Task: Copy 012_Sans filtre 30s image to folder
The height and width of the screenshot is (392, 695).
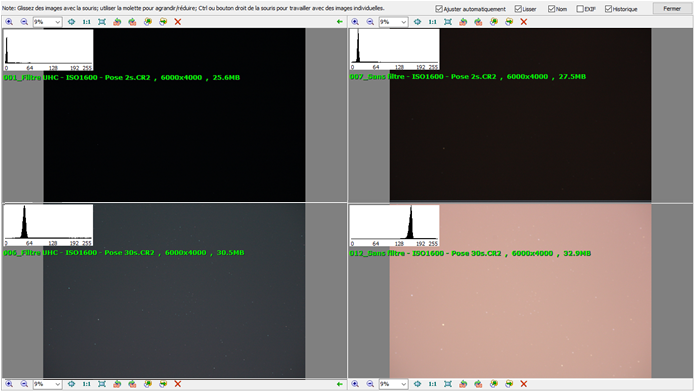Action: pyautogui.click(x=494, y=384)
